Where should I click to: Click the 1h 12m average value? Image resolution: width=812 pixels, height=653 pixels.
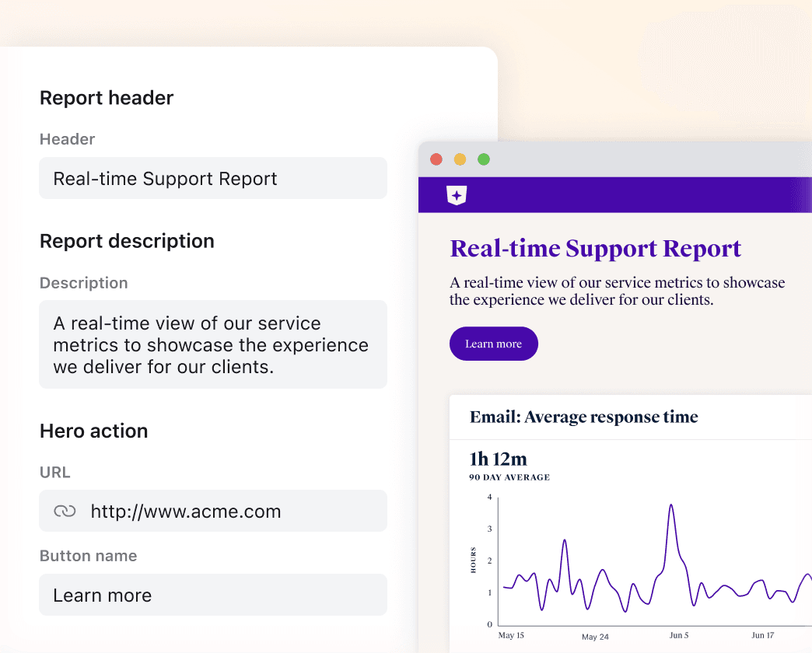498,459
